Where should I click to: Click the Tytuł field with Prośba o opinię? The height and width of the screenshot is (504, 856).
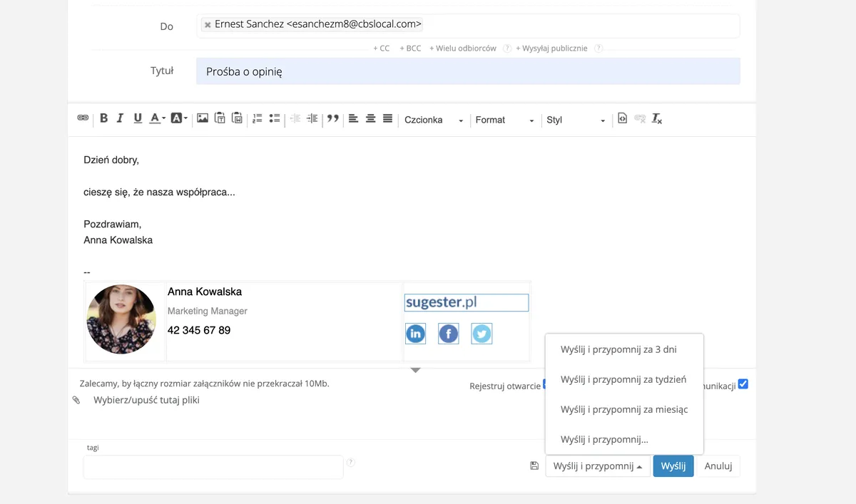[x=468, y=71]
